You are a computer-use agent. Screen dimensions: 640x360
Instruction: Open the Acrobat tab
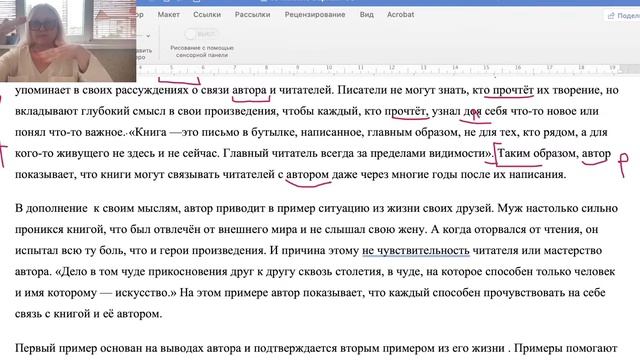[400, 14]
